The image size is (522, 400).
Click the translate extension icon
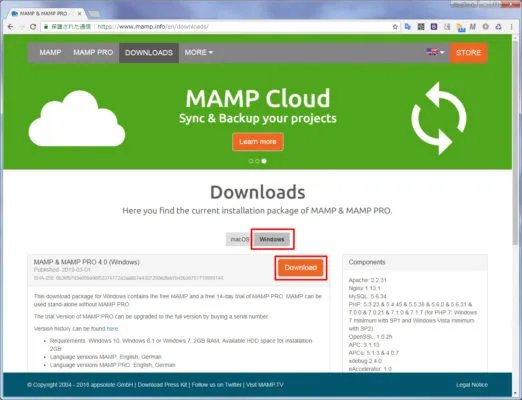408,27
